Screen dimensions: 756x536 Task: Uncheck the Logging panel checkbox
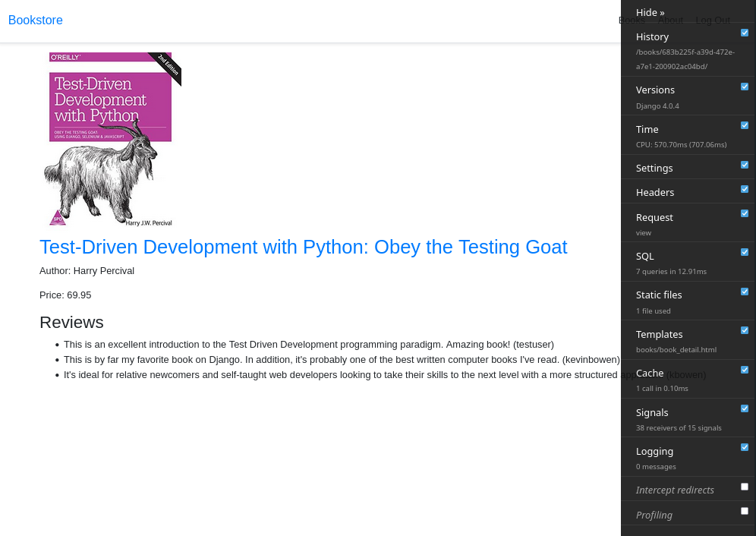tap(745, 447)
